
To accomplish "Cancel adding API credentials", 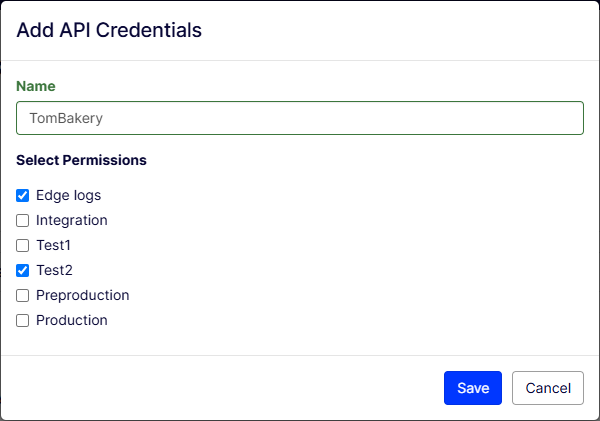I will click(x=548, y=388).
